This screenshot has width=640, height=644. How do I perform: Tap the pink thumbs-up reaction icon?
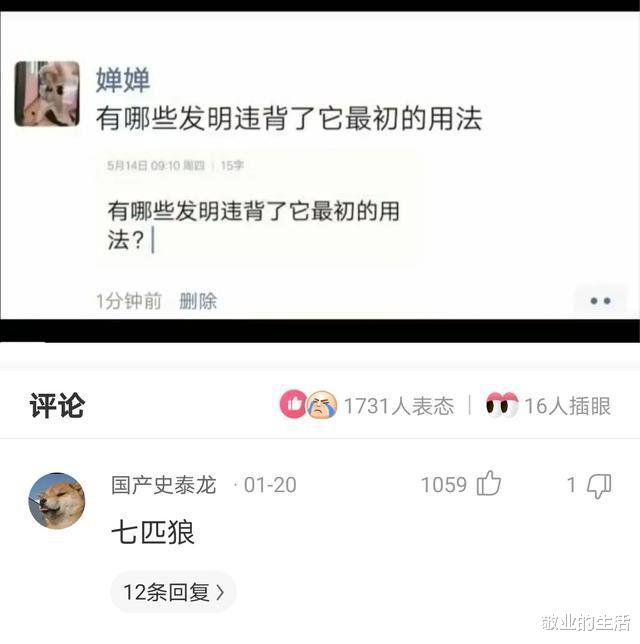pyautogui.click(x=293, y=405)
